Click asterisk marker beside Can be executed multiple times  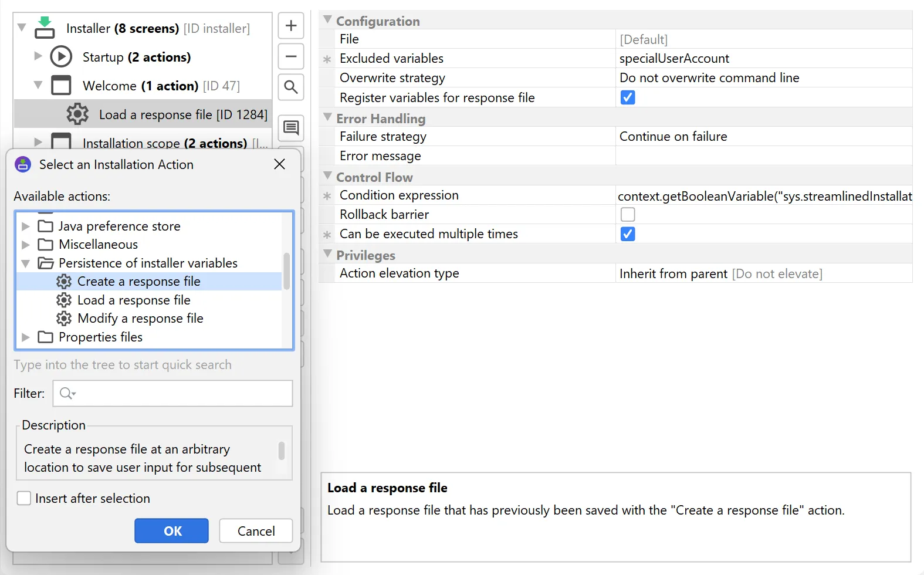coord(327,235)
